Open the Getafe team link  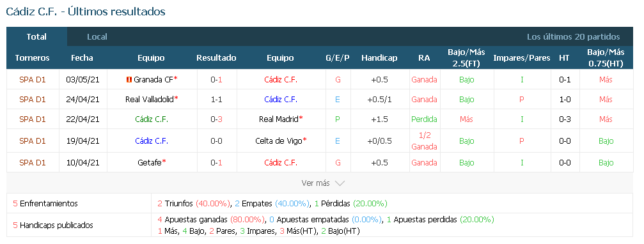click(150, 163)
